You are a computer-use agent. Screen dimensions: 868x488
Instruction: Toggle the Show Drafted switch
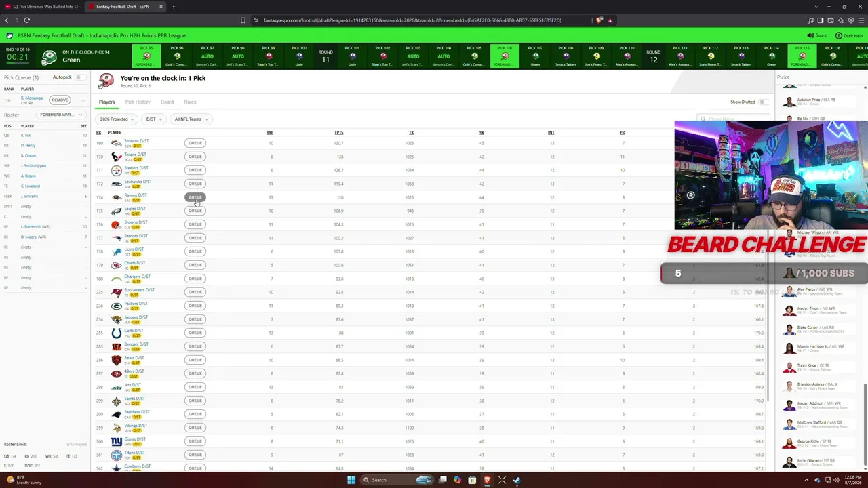pos(764,102)
